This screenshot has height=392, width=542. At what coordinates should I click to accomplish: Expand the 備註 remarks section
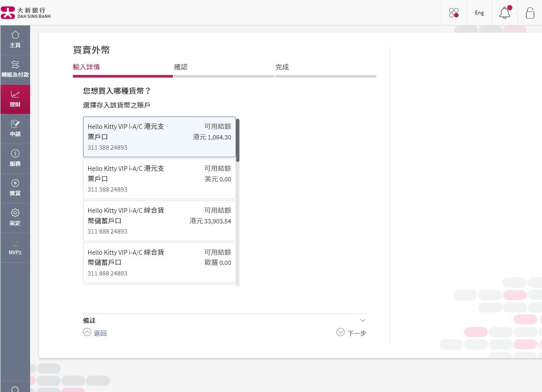[x=362, y=320]
